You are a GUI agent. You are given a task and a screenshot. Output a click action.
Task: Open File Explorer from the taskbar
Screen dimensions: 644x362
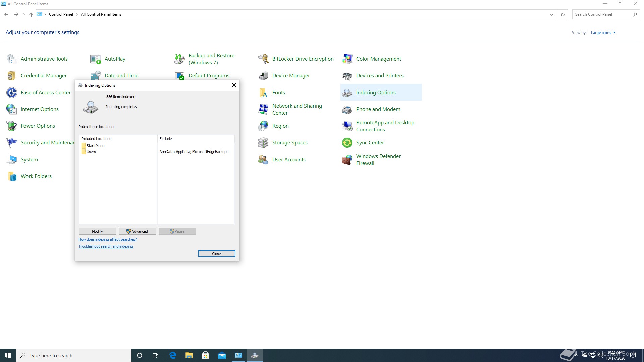point(189,355)
